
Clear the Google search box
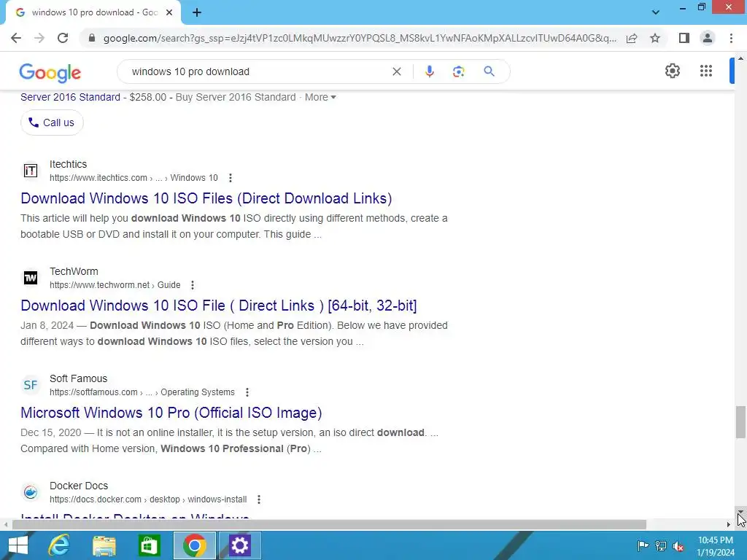396,71
